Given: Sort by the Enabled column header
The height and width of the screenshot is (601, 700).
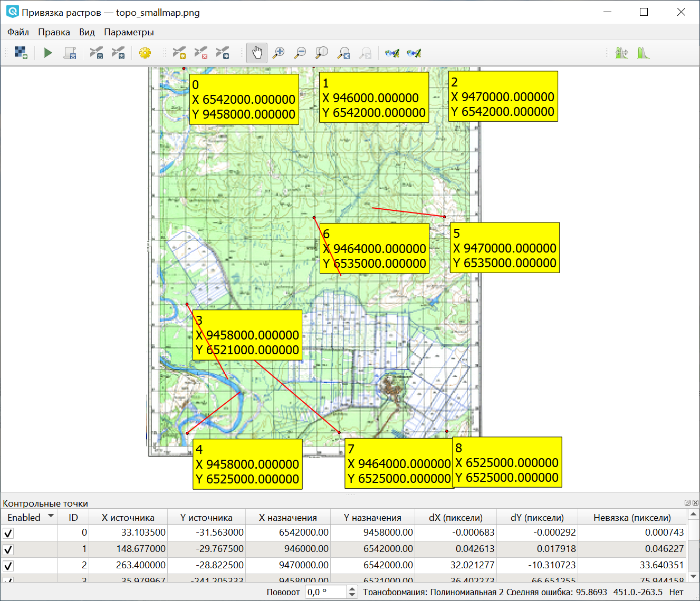Looking at the screenshot, I should pyautogui.click(x=29, y=517).
